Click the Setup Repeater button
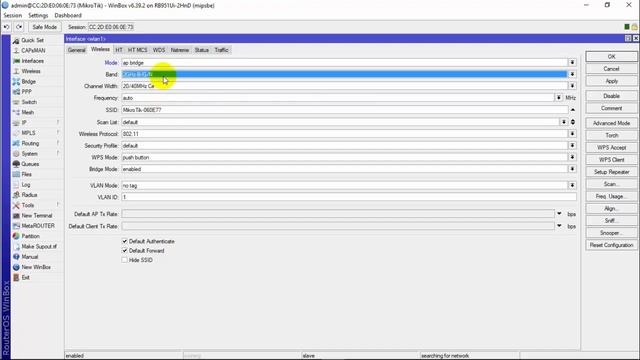640x360 pixels. coord(611,172)
